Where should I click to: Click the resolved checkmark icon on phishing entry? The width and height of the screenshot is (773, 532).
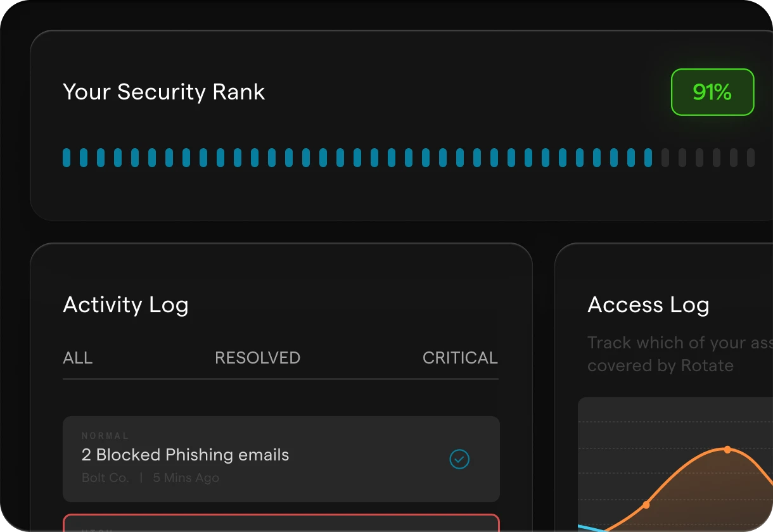459,459
